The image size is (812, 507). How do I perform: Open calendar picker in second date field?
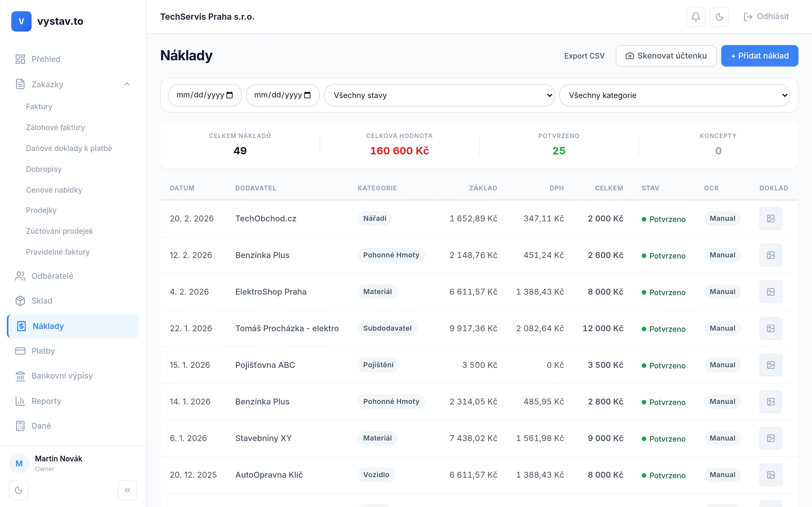[307, 95]
